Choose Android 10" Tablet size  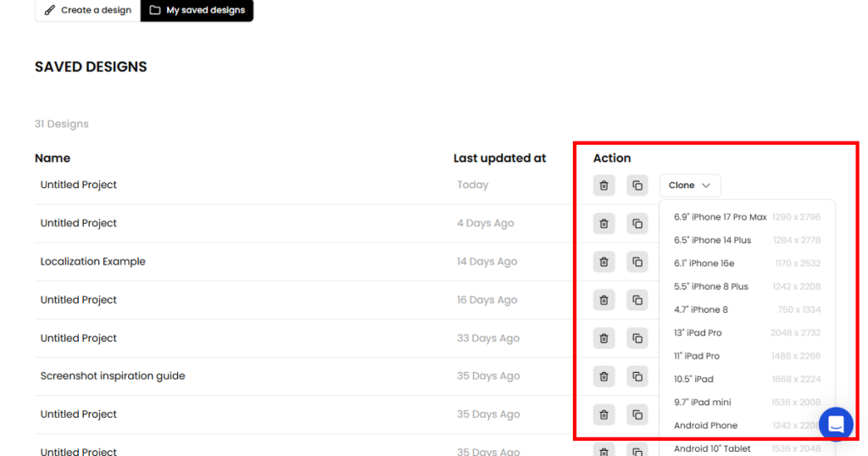point(747,448)
